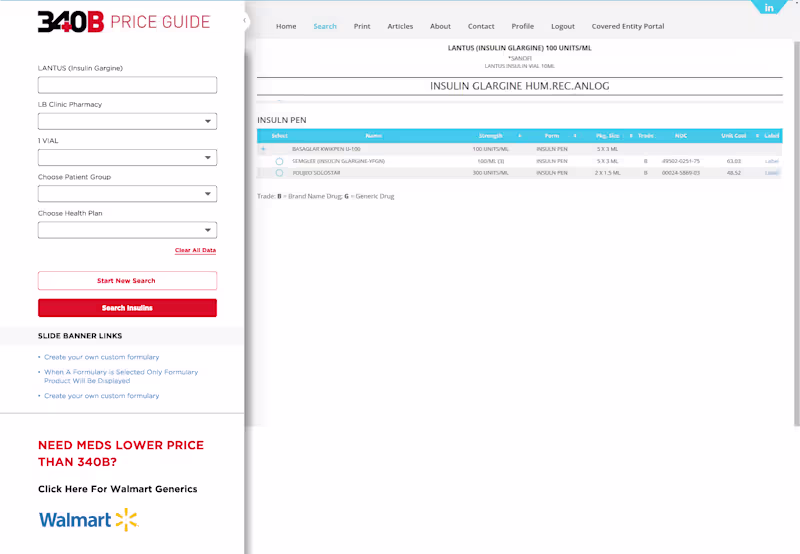Click the Name column header
This screenshot has height=554, width=800.
373,136
